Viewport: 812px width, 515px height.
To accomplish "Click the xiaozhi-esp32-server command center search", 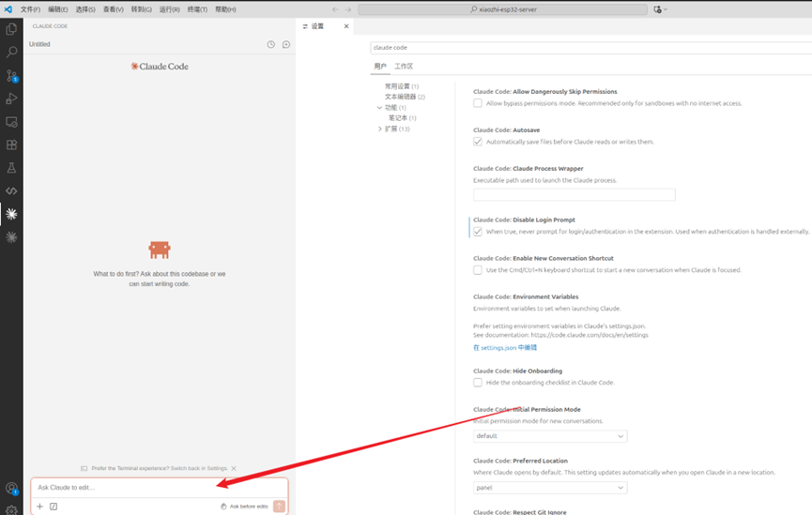I will point(503,9).
